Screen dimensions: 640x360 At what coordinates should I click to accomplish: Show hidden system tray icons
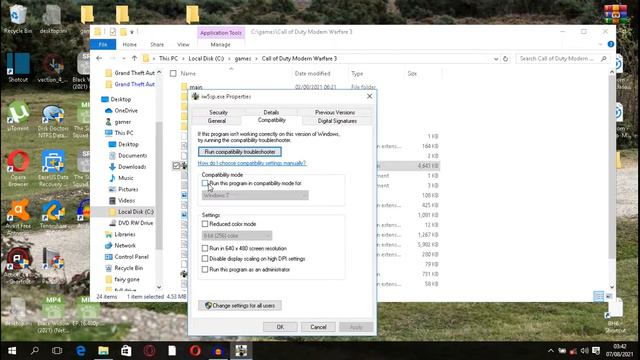(551, 351)
